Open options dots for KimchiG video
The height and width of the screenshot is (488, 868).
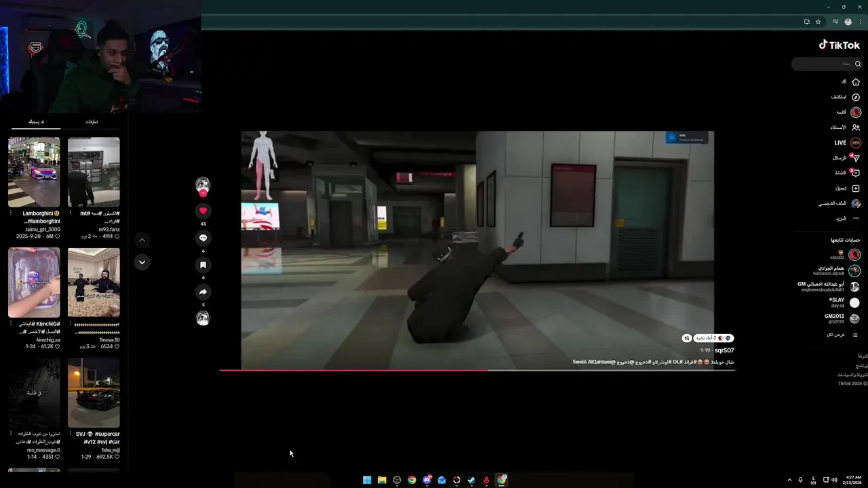11,324
